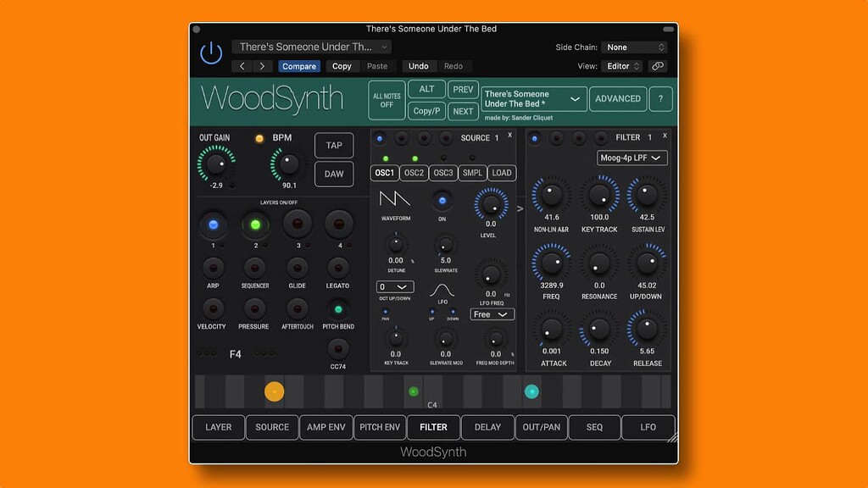Click the orange keyboard marker dot

tap(274, 391)
